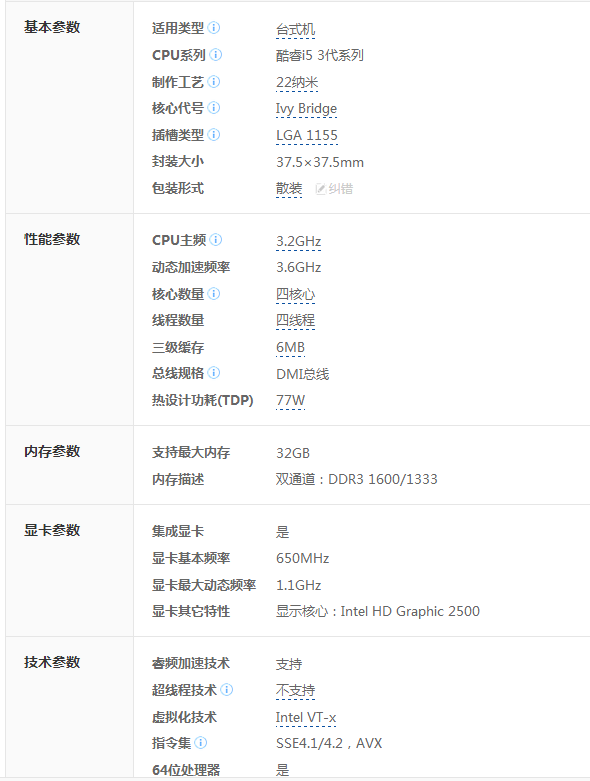Click the 64位处理器 label
Screen dimensions: 590x781
[x=186, y=770]
